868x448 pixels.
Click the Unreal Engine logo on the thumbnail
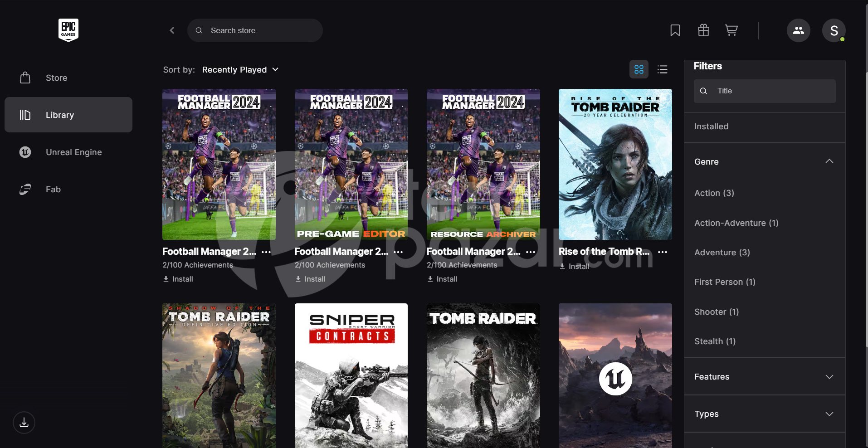coord(615,379)
